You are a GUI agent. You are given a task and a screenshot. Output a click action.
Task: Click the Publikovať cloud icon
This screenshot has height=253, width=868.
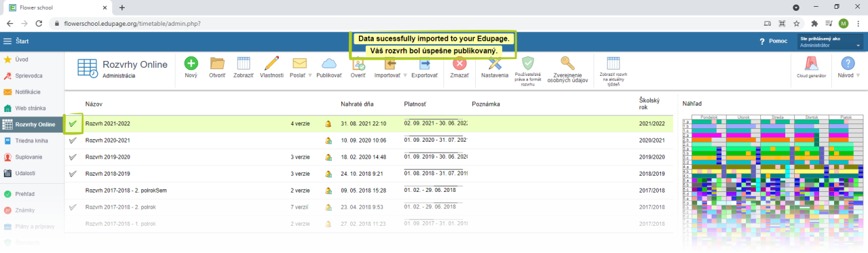pyautogui.click(x=329, y=64)
